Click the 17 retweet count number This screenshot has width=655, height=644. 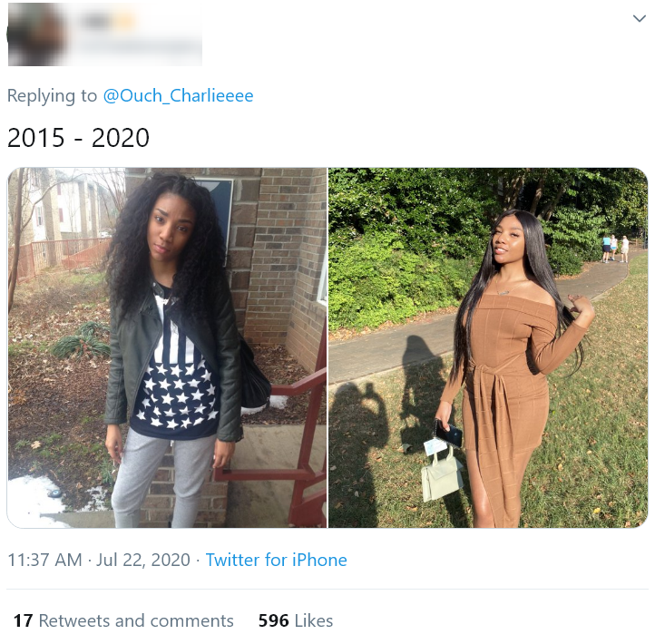23,620
